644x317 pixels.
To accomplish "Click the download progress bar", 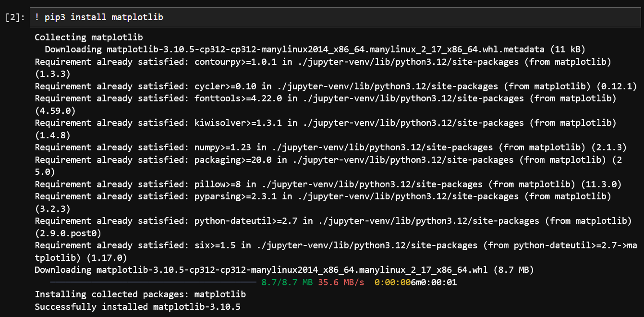I will tap(153, 282).
